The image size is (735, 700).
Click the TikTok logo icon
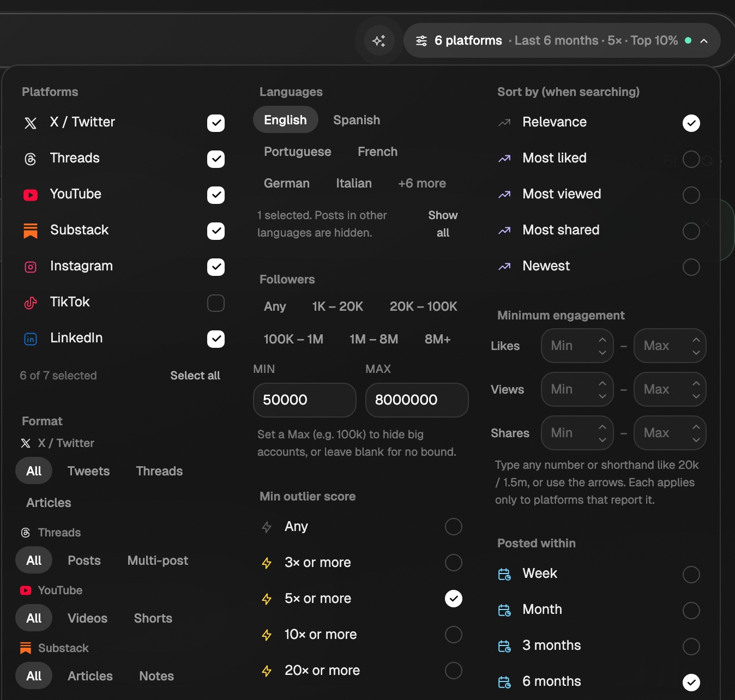click(x=31, y=303)
